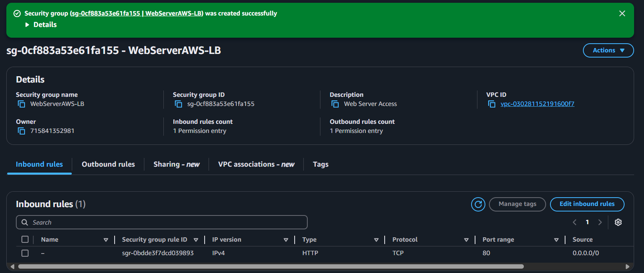
Task: Go to previous page of inbound rules
Action: [x=575, y=222]
